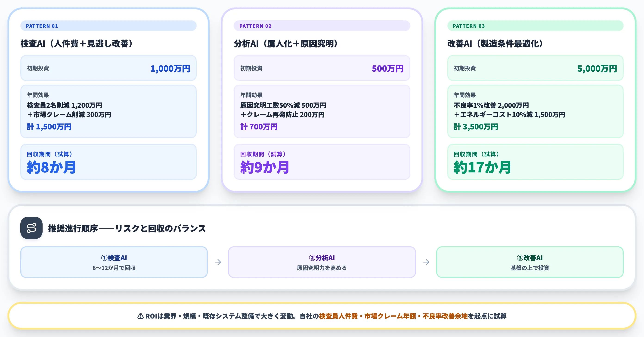
Task: Click the 約8か月 payback period
Action: point(51,167)
